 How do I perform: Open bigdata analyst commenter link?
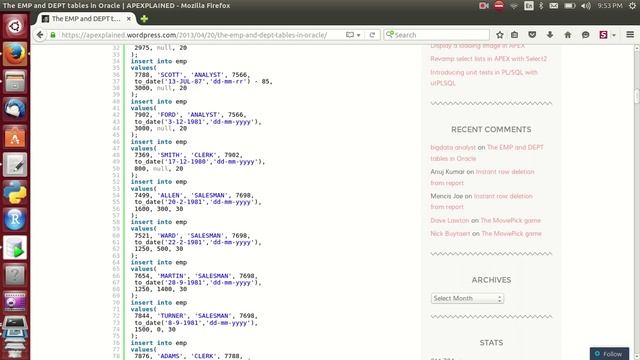pos(453,147)
